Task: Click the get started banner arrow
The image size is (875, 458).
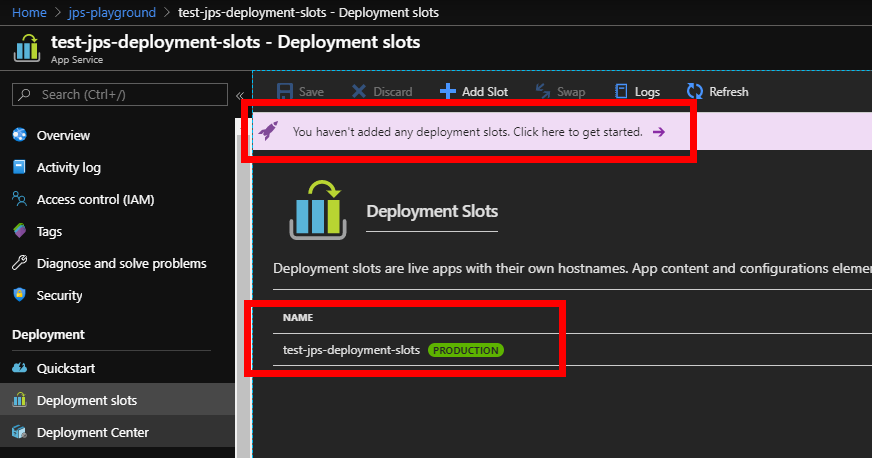Action: pyautogui.click(x=658, y=131)
